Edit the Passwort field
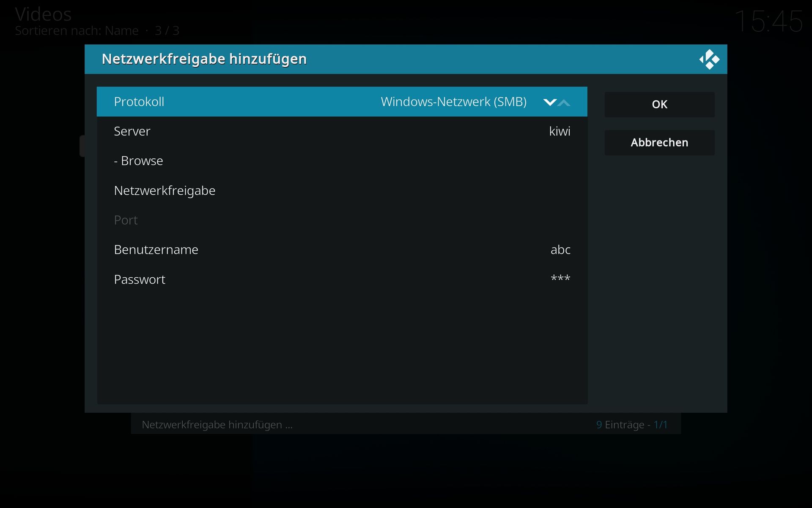 342,279
